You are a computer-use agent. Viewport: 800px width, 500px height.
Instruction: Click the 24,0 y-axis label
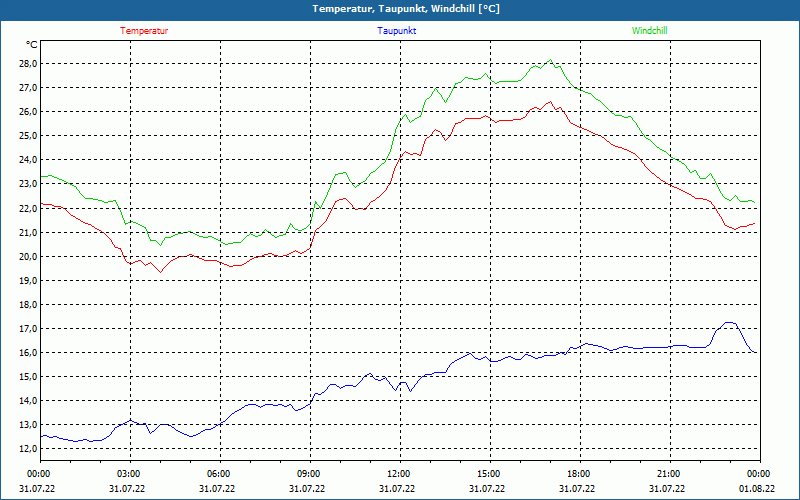point(28,160)
